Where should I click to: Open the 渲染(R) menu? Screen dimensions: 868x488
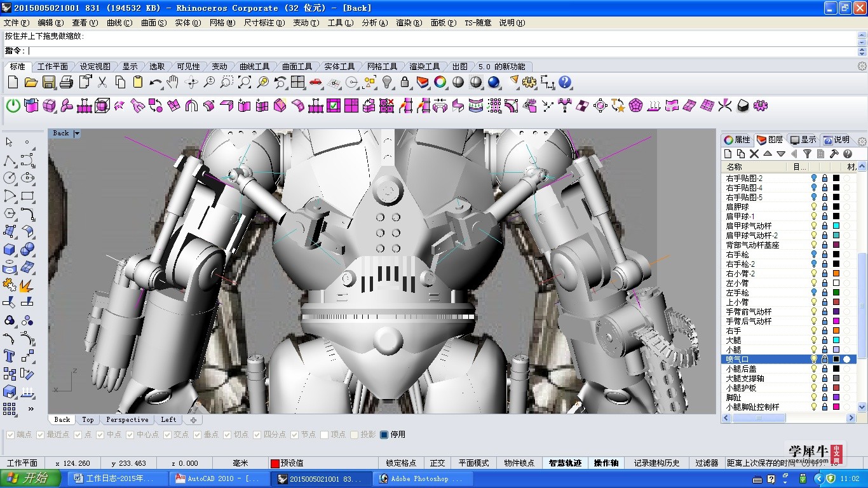pyautogui.click(x=409, y=23)
